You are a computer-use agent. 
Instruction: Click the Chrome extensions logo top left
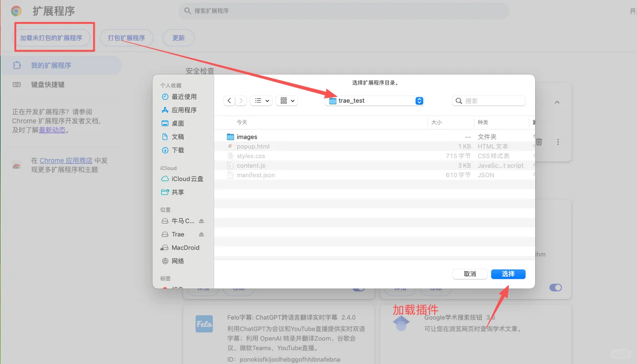click(16, 11)
